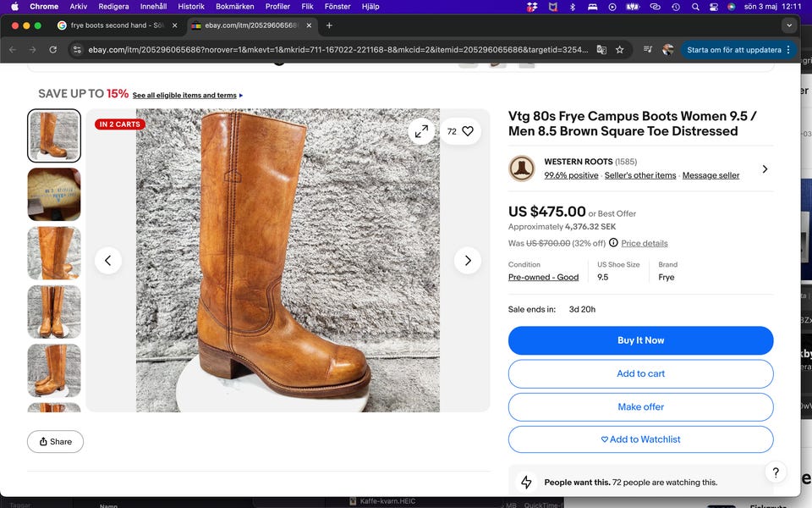Open the Chrome profile avatar
This screenshot has height=508, width=812.
pos(668,50)
